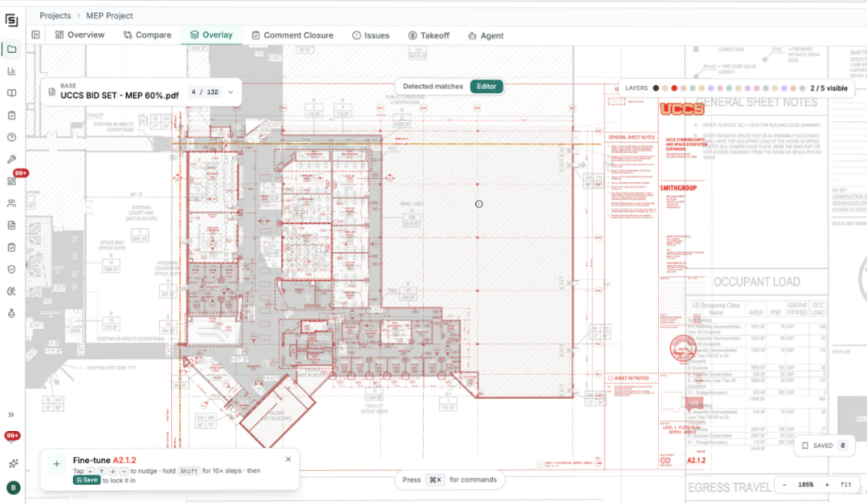The height and width of the screenshot is (504, 867).
Task: Open the Comment Closure tab
Action: click(292, 35)
